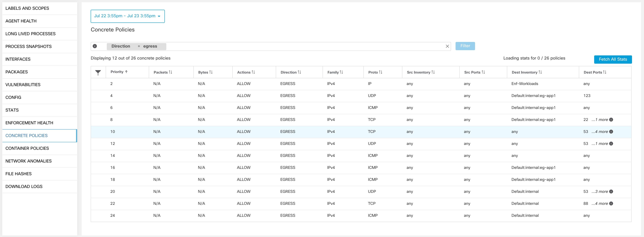644x237 pixels.
Task: Click the info icon on priority 20 Dest Ports
Action: 611,191
